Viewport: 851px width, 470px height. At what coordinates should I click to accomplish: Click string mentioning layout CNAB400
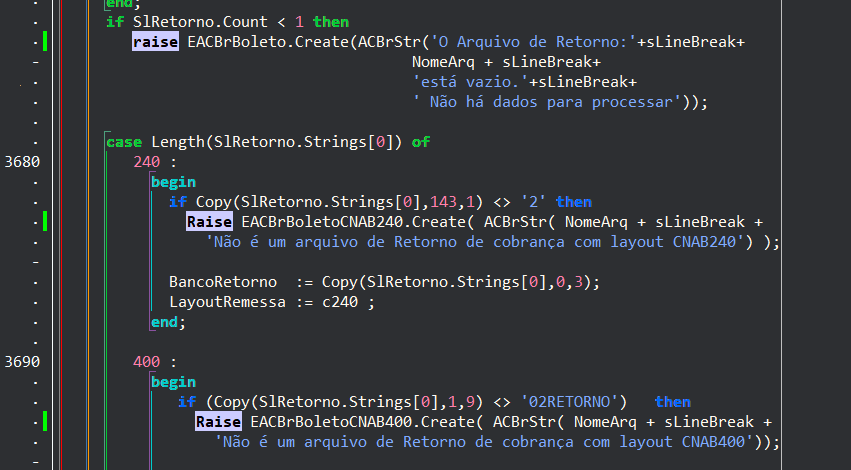(484, 442)
